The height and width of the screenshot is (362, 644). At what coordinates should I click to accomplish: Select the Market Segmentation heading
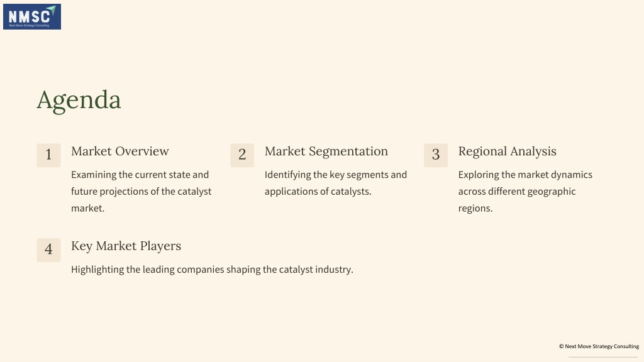[326, 151]
